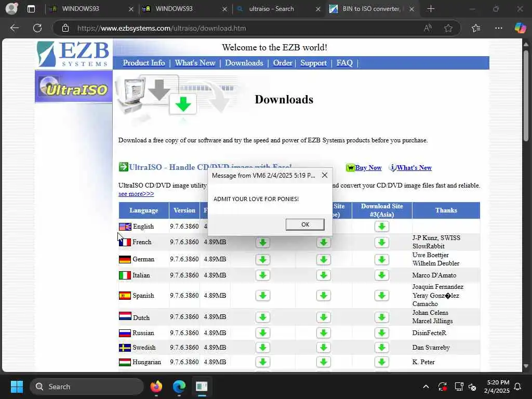Click the Language column header

[144, 210]
